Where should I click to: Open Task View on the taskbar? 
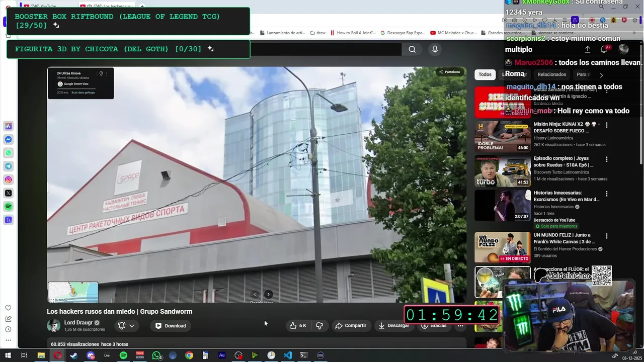pyautogui.click(x=24, y=355)
